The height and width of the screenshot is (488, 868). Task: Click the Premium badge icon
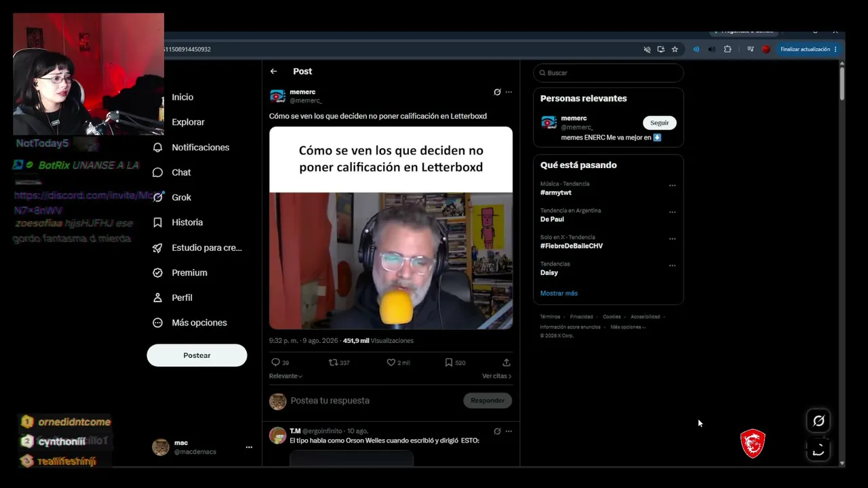[x=157, y=272]
